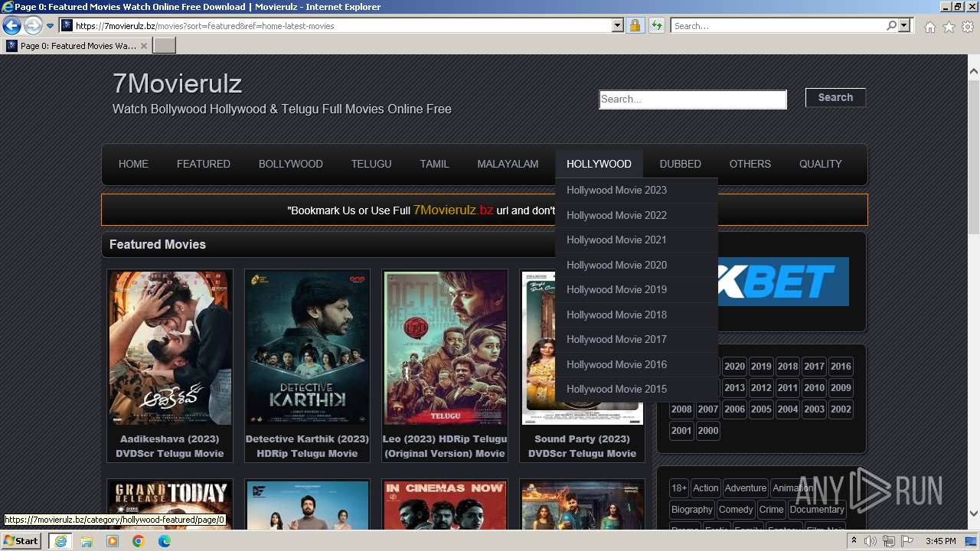The width and height of the screenshot is (980, 551).
Task: Launch Microsoft Edge from taskbar
Action: click(x=165, y=541)
